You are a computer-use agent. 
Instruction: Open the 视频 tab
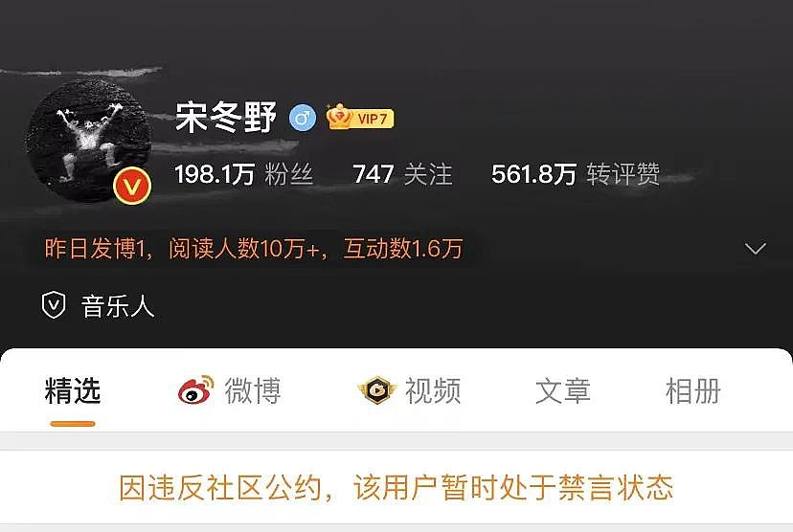click(432, 390)
